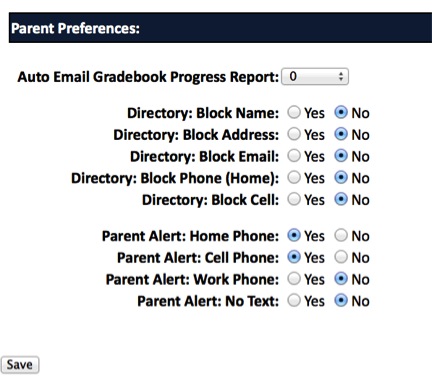Screen dimensions: 432x384
Task: Open the Auto Email Gradebook Progress Report dropdown
Action: click(x=315, y=77)
